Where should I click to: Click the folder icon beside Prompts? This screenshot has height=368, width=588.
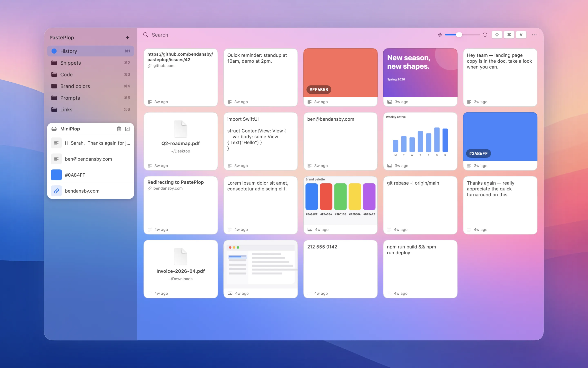point(54,98)
